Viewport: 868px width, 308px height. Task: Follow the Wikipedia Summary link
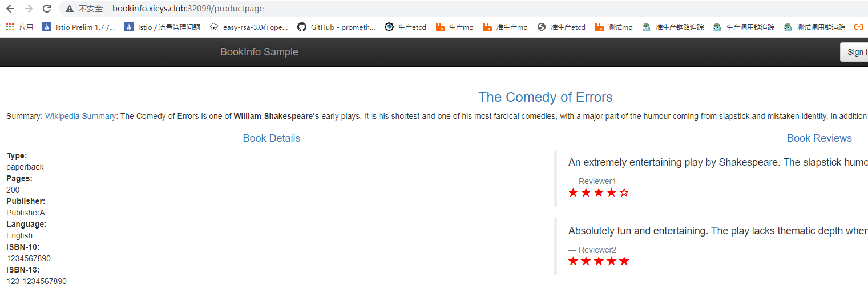(80, 116)
